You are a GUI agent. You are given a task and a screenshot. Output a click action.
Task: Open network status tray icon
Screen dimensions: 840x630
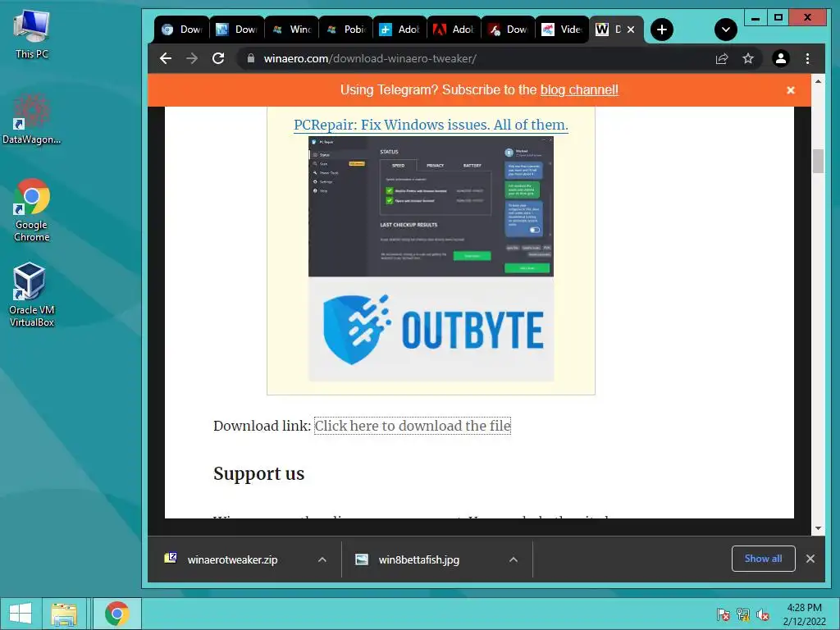(743, 614)
